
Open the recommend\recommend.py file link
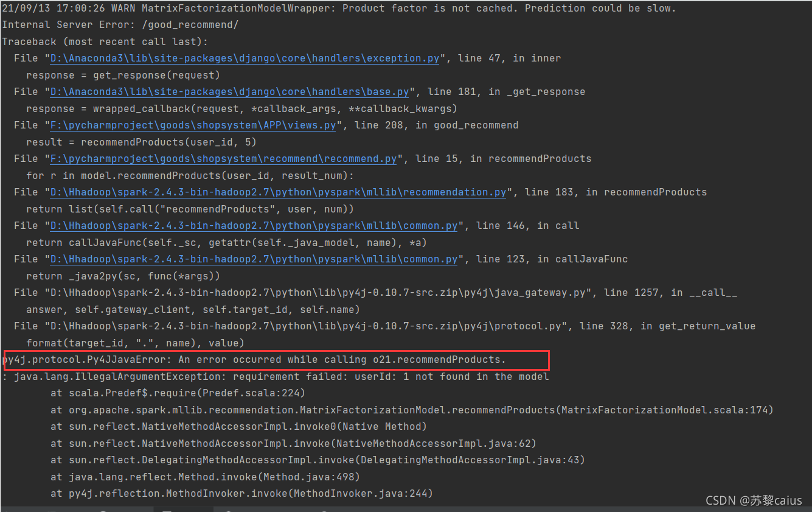coord(223,159)
